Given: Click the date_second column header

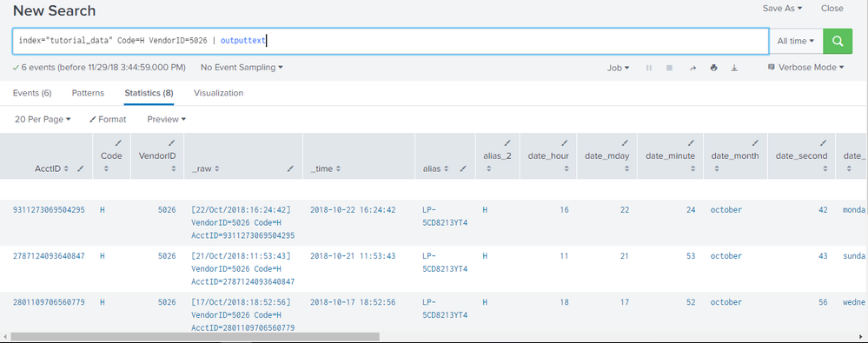Looking at the screenshot, I should (802, 156).
